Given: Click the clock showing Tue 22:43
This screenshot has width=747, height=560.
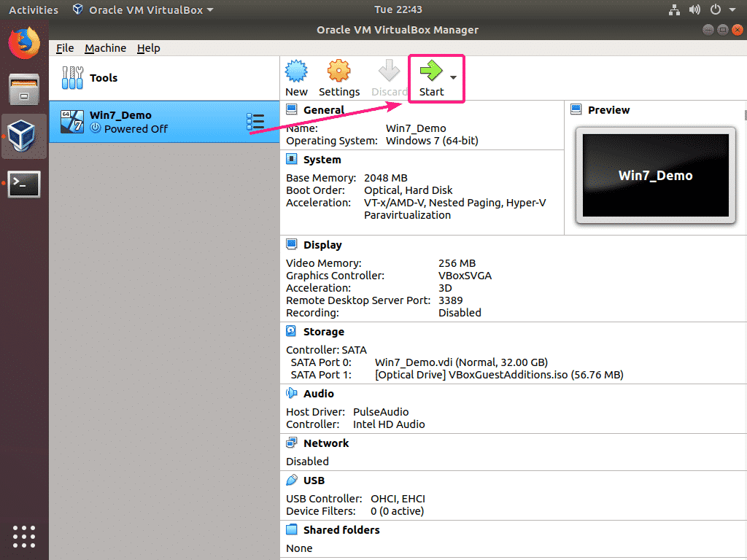Looking at the screenshot, I should (398, 9).
